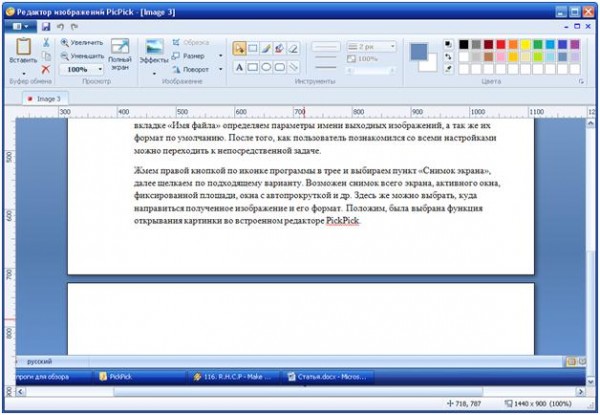Pick the pink palette swatch

pyautogui.click(x=501, y=57)
